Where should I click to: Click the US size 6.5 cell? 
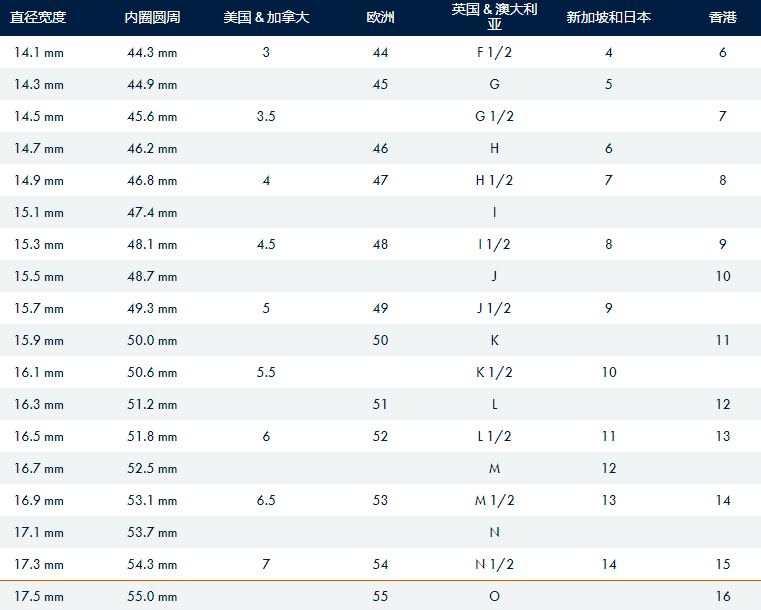[266, 500]
